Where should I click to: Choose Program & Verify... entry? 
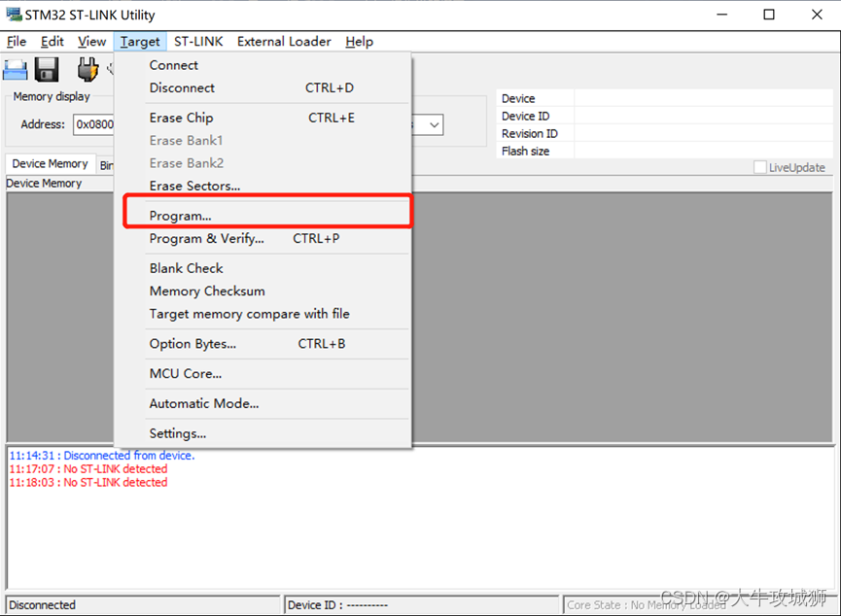click(263, 238)
